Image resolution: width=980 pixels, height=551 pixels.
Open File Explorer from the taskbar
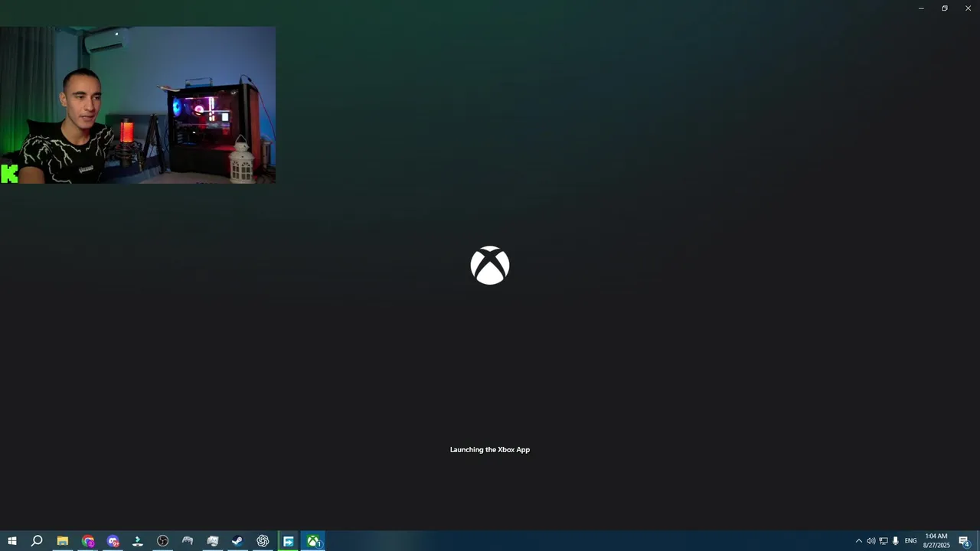point(62,541)
